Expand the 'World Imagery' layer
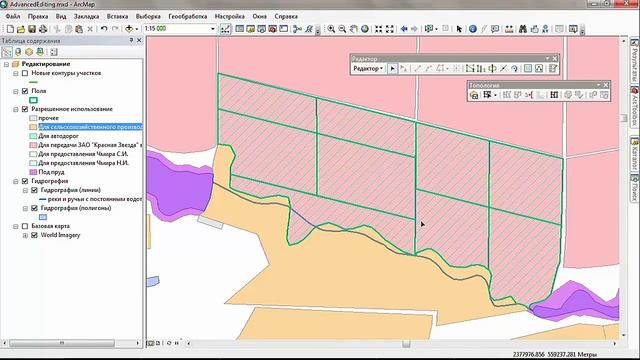Viewport: 640px width, 360px height. click(25, 235)
